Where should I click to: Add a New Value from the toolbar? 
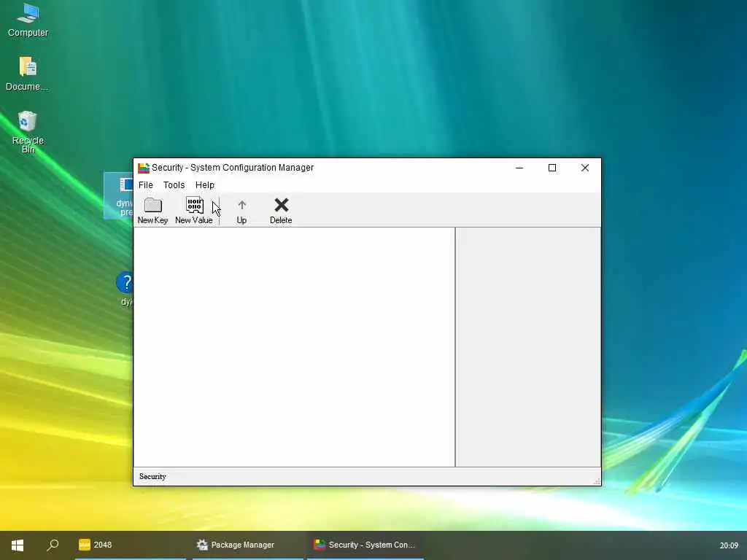(x=194, y=210)
